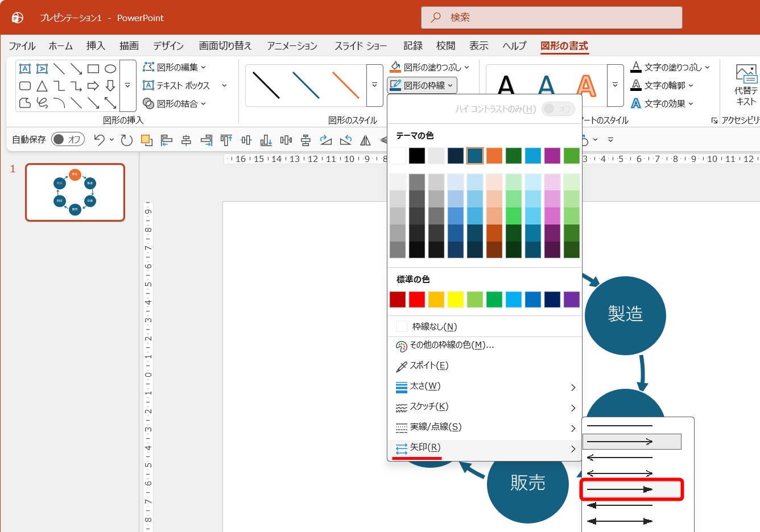Switch to the 挿入 tab
760x532 pixels.
(96, 46)
